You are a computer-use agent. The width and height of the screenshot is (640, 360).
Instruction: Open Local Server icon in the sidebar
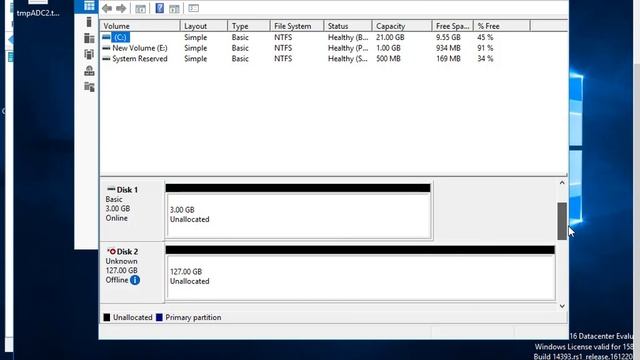(89, 22)
